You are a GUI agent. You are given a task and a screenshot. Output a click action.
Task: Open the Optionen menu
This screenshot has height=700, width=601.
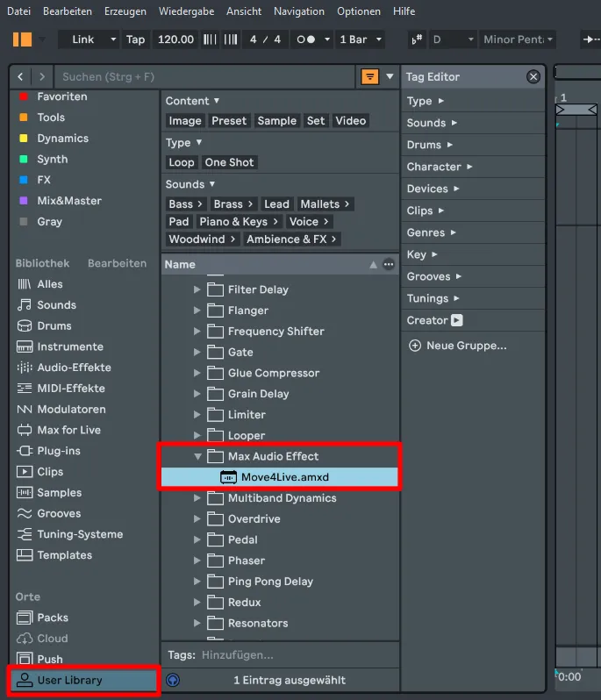click(x=359, y=11)
